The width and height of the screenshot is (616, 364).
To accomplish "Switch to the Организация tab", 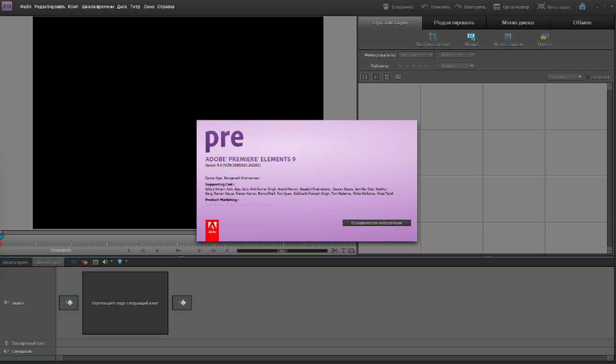I will pos(390,23).
